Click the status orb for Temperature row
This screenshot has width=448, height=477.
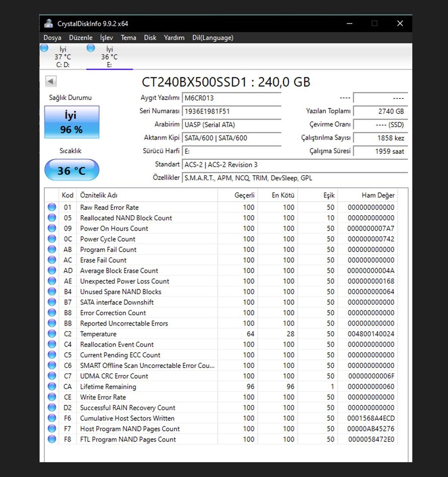point(52,334)
